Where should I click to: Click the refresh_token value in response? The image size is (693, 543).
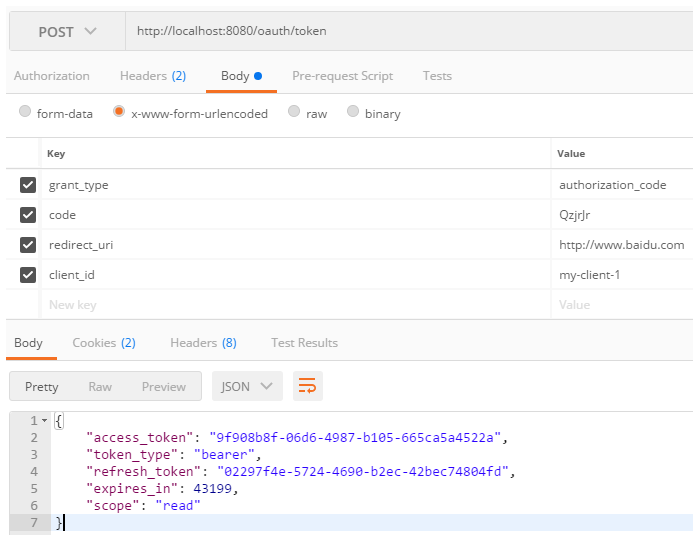(363, 471)
